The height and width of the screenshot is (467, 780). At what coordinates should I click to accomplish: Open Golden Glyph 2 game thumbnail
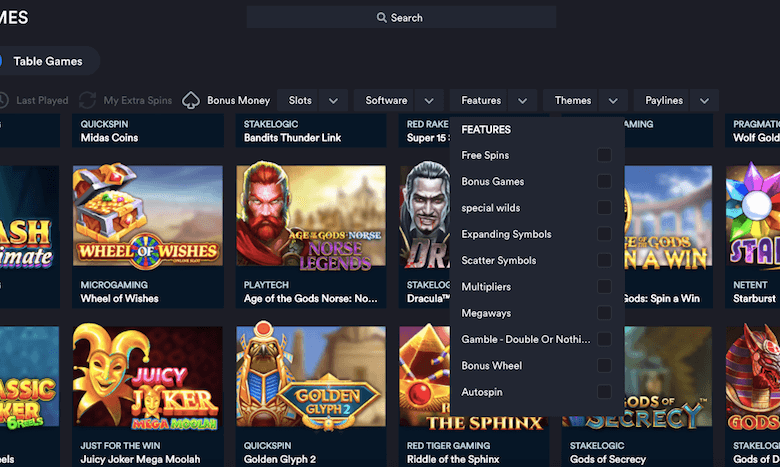point(311,376)
